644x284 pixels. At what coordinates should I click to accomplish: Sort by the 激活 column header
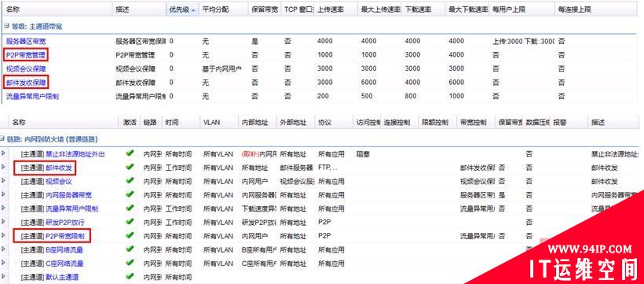click(x=130, y=123)
